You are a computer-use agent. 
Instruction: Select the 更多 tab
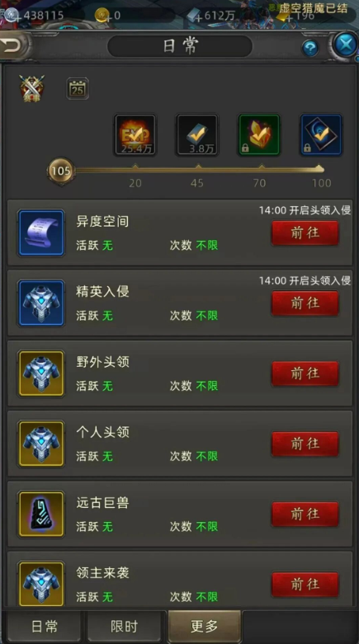205,627
